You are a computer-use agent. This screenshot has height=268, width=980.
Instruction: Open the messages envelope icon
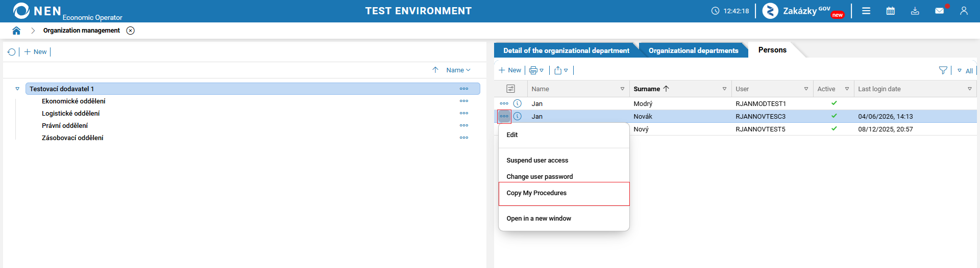coord(940,11)
